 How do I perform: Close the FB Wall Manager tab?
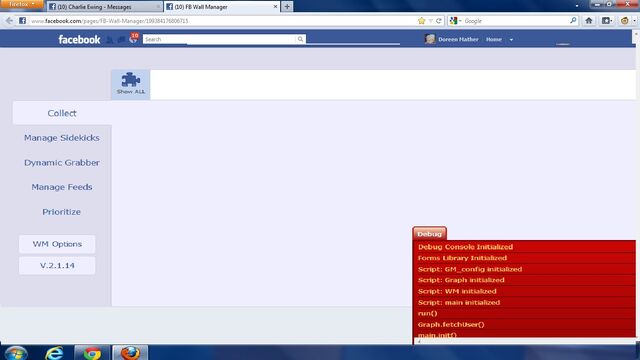pos(275,7)
